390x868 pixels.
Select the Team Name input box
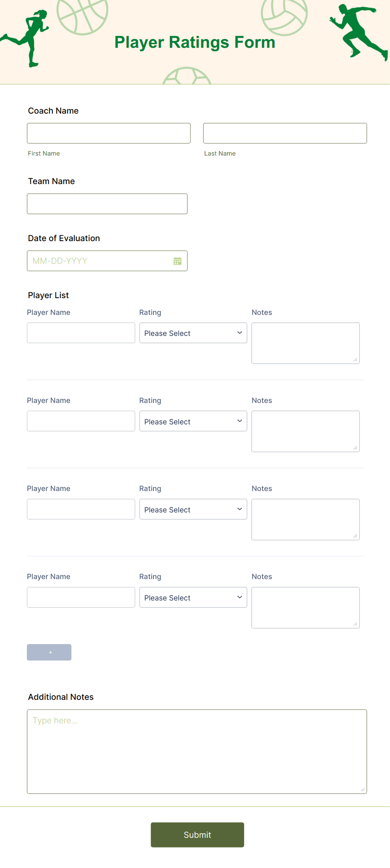point(107,203)
